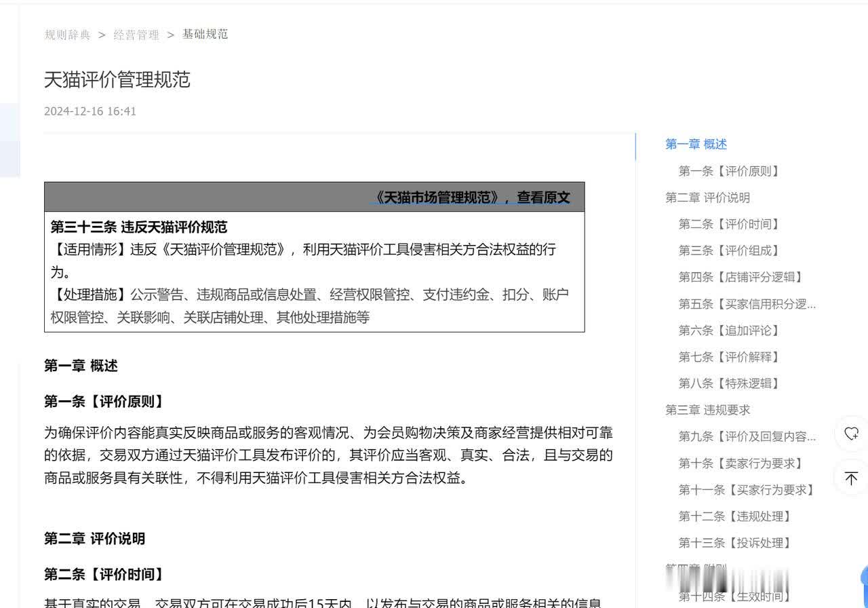
Task: Click the page title 天猫评价管理规范
Action: 117,79
